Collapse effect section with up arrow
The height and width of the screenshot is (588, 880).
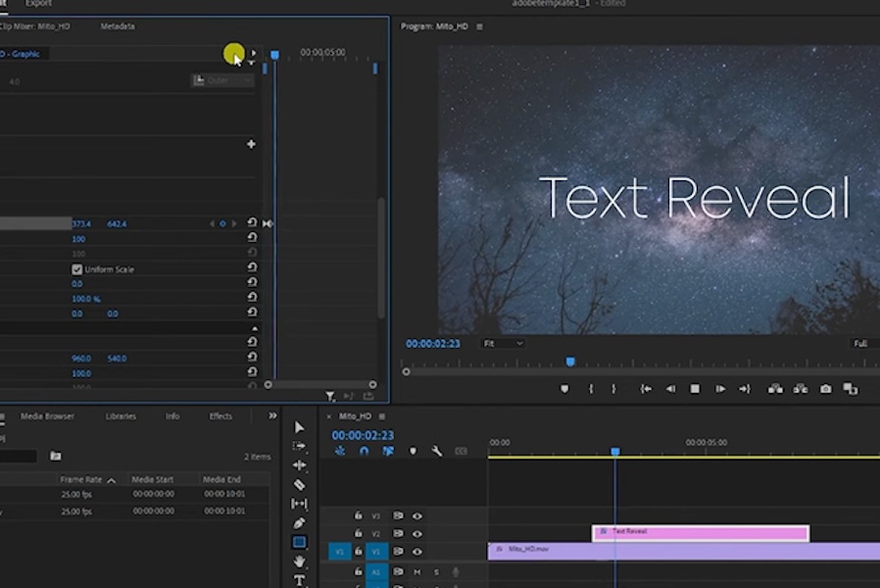(x=254, y=328)
